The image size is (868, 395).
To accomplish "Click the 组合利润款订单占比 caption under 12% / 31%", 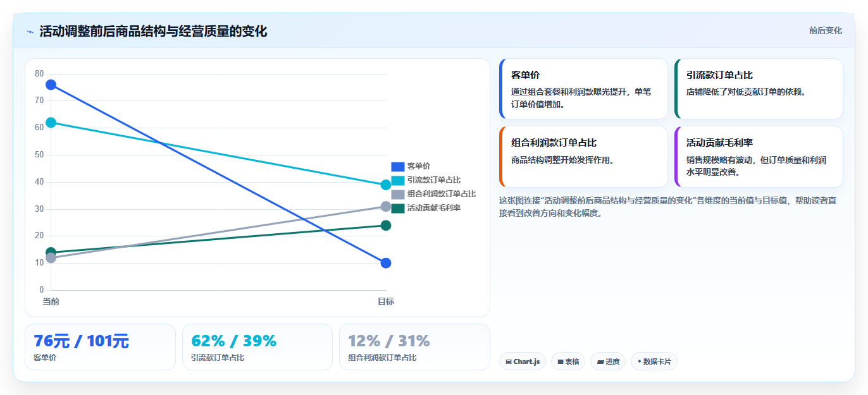I will coord(382,358).
